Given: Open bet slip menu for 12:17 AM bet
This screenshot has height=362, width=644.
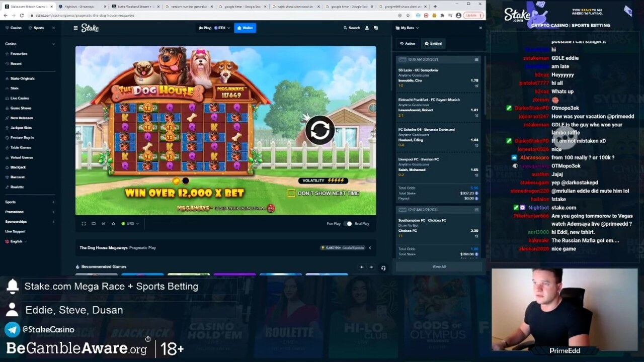Looking at the screenshot, I should (476, 210).
